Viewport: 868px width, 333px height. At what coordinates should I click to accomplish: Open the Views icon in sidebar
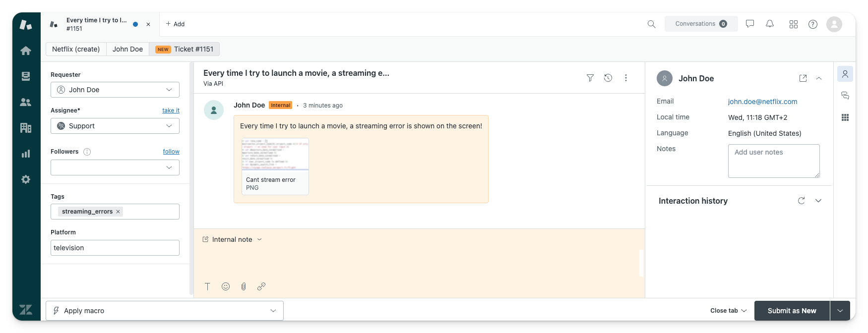click(26, 76)
